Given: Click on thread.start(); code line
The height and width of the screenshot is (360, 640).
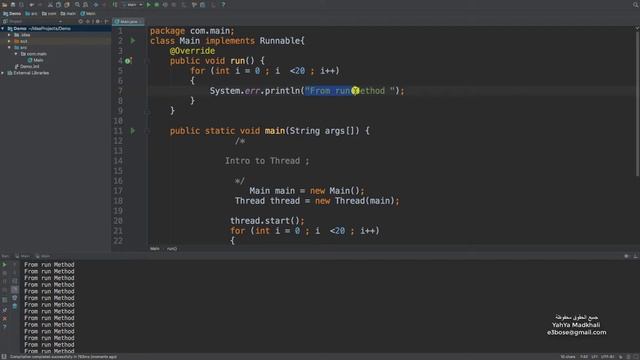Looking at the screenshot, I should point(267,221).
